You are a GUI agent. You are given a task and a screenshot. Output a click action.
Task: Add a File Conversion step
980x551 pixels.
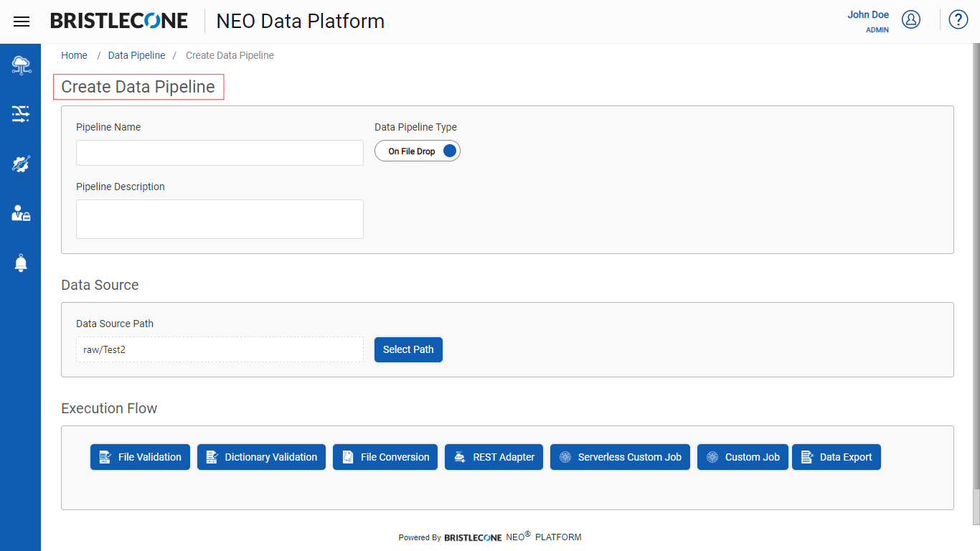click(x=385, y=457)
